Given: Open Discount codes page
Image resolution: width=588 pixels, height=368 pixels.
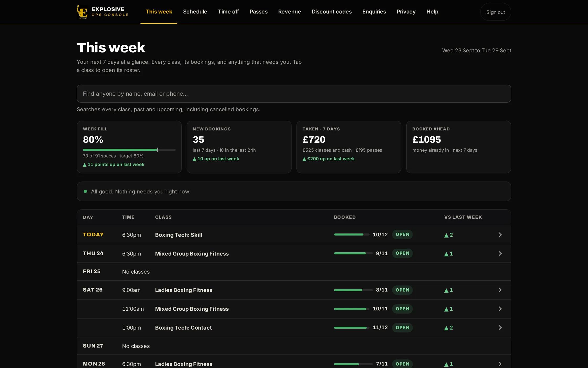Looking at the screenshot, I should 332,12.
